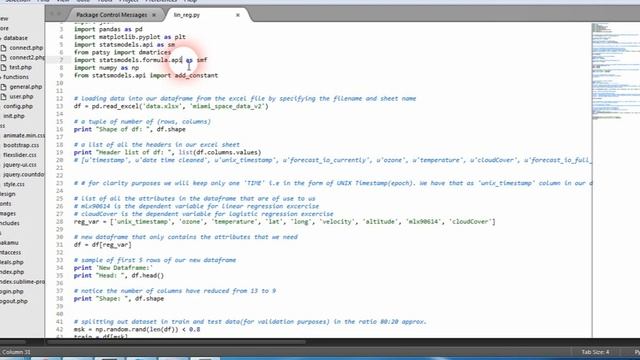Open the index.sublime-project file in sidebar

[22, 282]
